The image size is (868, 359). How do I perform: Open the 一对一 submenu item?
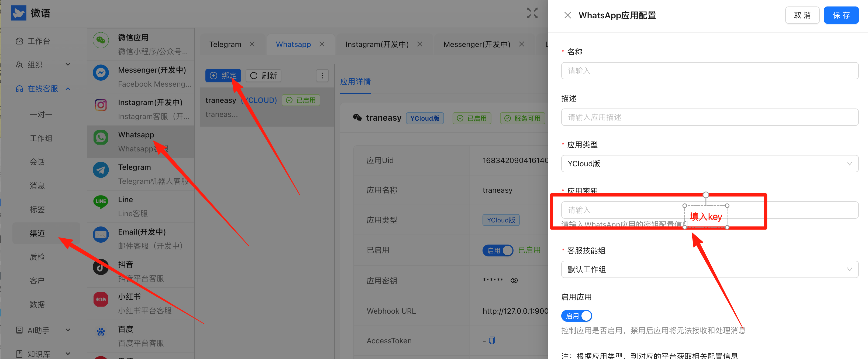41,114
